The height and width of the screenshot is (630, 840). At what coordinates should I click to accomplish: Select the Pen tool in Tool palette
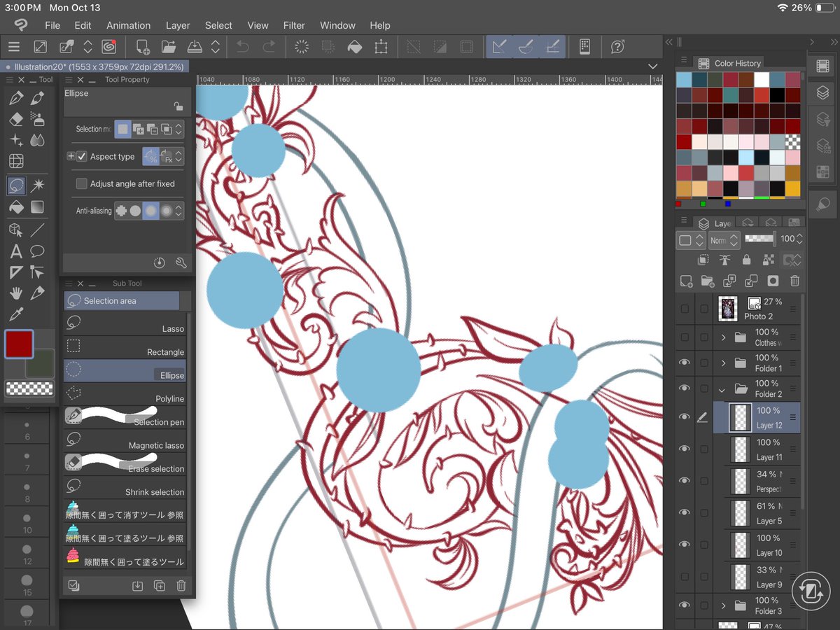click(x=16, y=98)
